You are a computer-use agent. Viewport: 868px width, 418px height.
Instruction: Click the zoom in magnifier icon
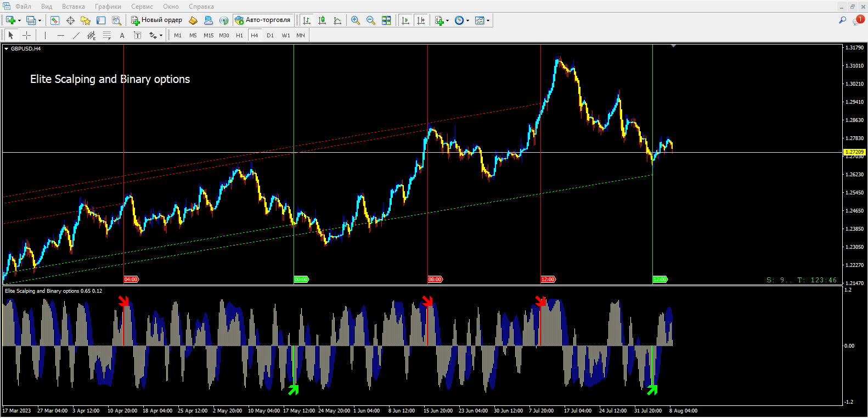click(x=356, y=20)
